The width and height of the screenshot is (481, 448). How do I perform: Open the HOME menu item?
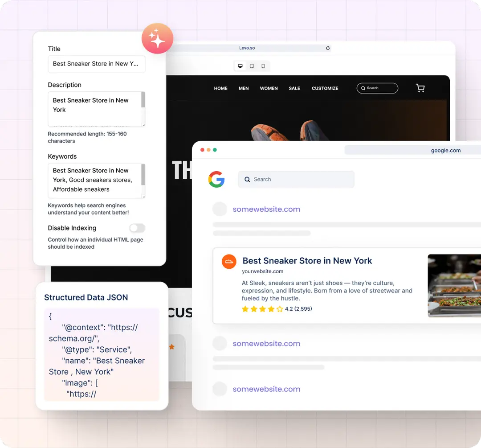click(220, 88)
